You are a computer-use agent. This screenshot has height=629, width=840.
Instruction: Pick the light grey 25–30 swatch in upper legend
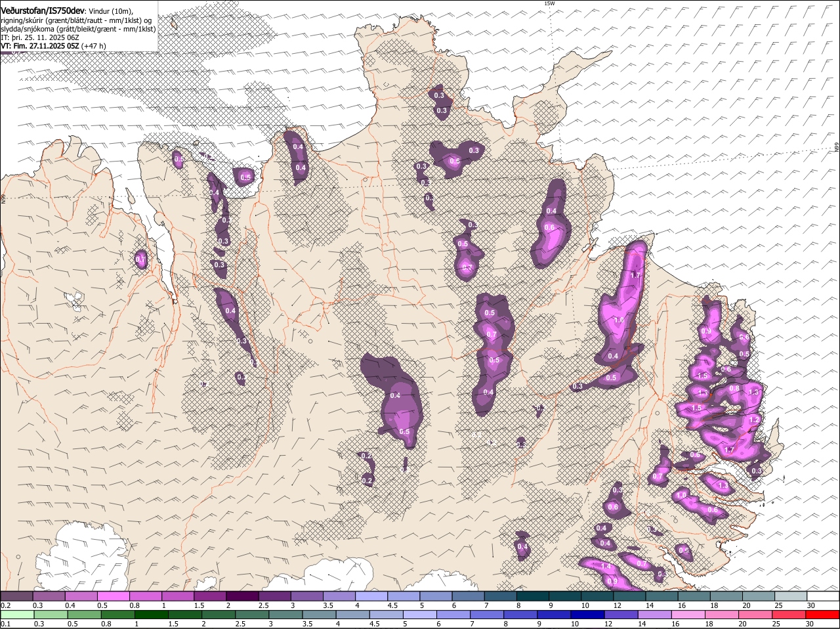coord(791,596)
